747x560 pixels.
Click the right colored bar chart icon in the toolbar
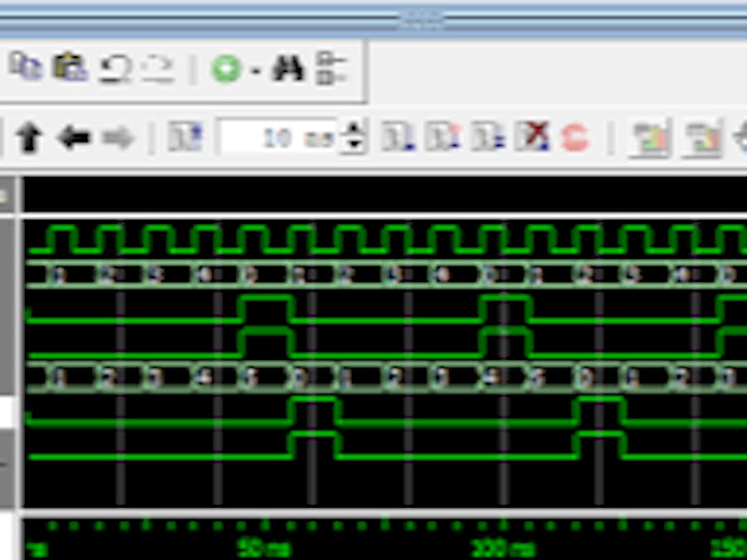(x=703, y=138)
